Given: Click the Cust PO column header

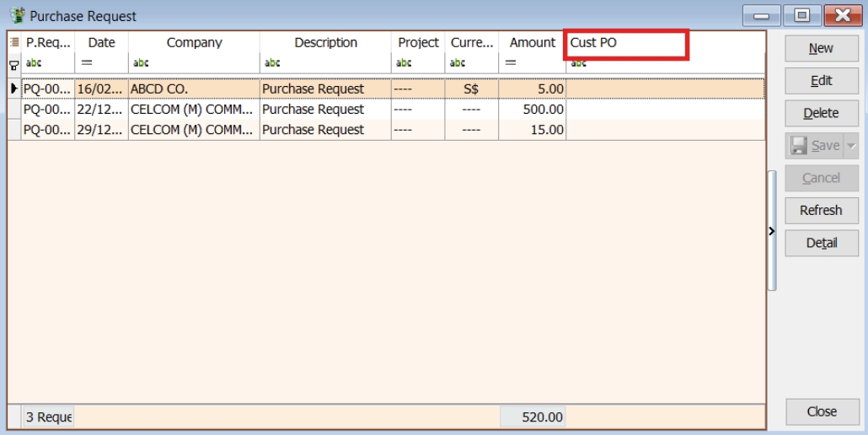Looking at the screenshot, I should click(x=625, y=42).
